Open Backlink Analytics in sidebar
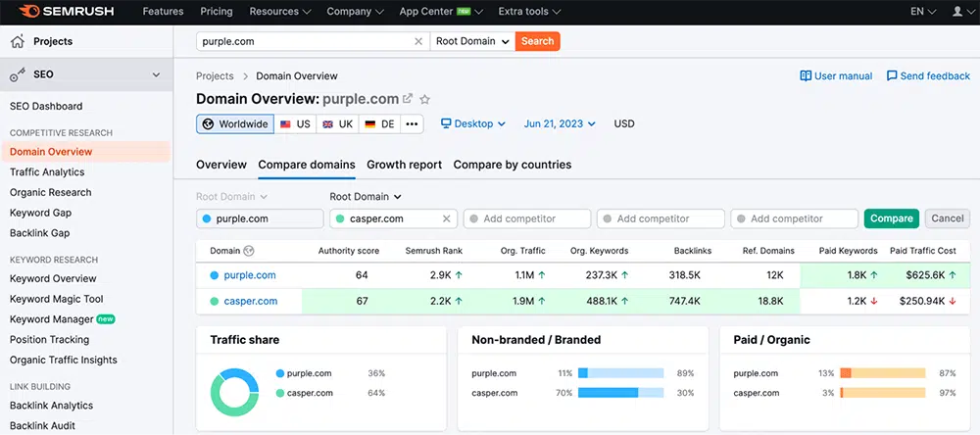 51,406
